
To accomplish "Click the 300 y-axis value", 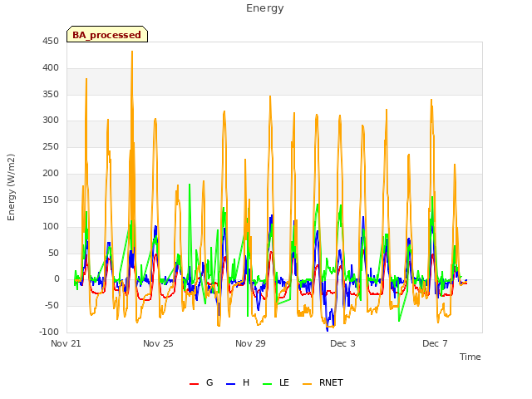I will pyautogui.click(x=51, y=121).
